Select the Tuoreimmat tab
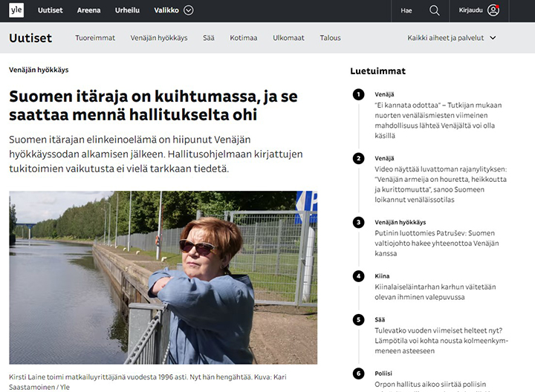Image resolution: width=535 pixels, height=392 pixels. point(95,38)
